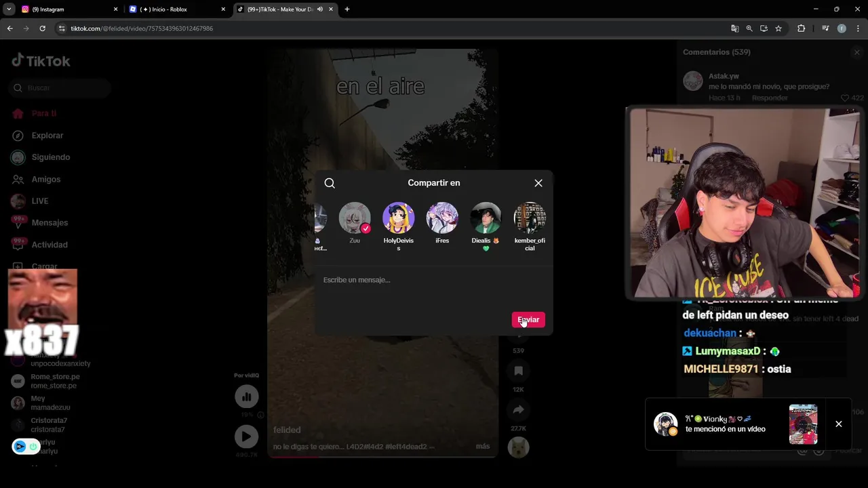Go back in browser history
The height and width of the screenshot is (488, 868).
pyautogui.click(x=10, y=28)
